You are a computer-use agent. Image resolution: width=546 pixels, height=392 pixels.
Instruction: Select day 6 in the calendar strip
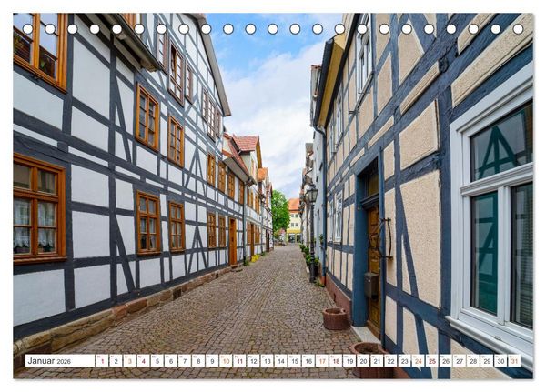[171, 361]
